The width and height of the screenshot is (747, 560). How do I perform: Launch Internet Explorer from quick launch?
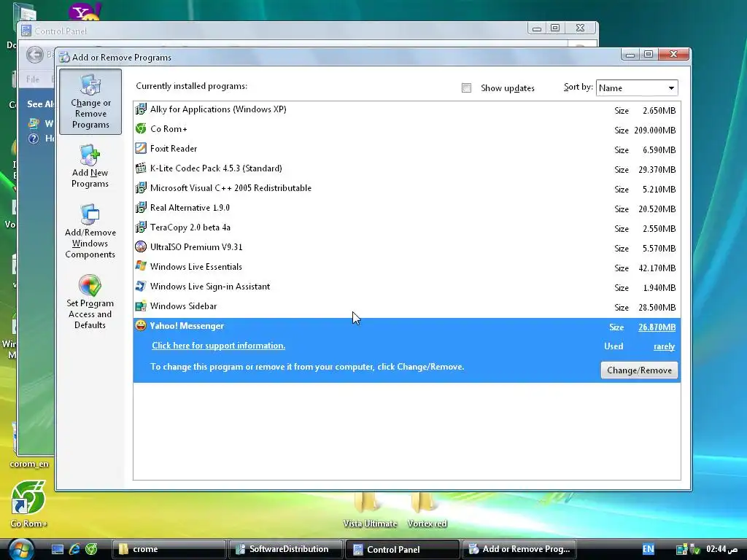(74, 549)
